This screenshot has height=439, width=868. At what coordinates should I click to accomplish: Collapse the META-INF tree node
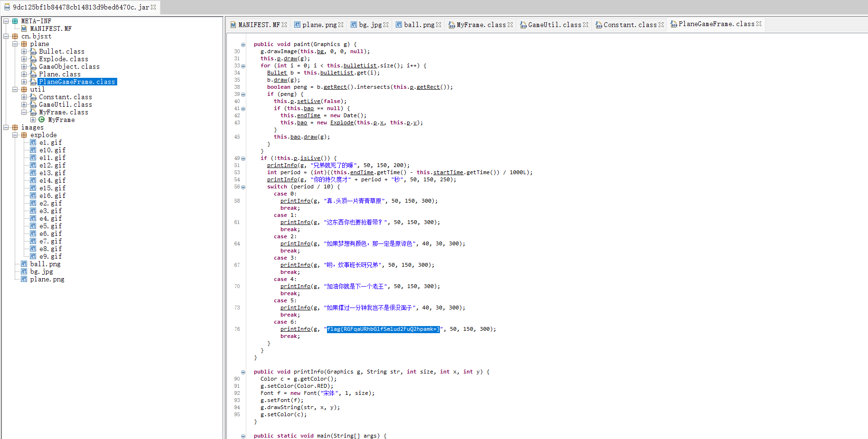coord(6,21)
